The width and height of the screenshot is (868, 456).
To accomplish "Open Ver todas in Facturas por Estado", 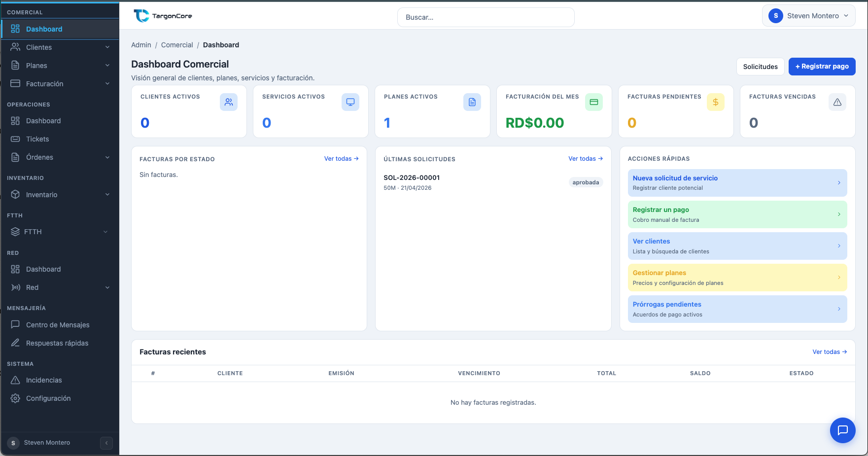I will pyautogui.click(x=341, y=159).
